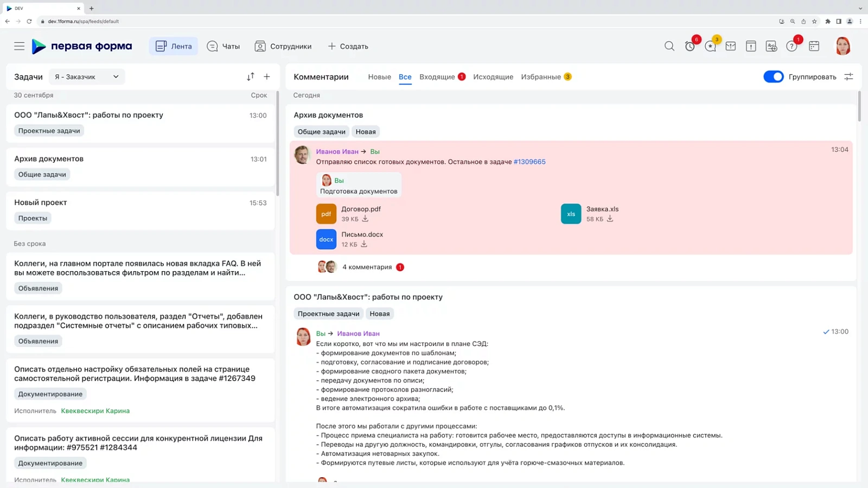Viewport: 868px width, 488px height.
Task: Click the teal xls file icon
Action: click(571, 214)
